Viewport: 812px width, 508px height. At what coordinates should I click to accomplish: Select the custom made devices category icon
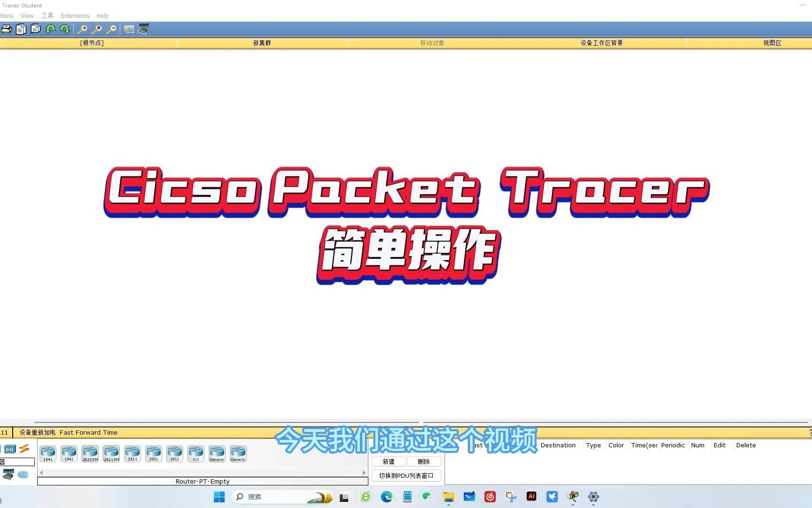point(8,474)
